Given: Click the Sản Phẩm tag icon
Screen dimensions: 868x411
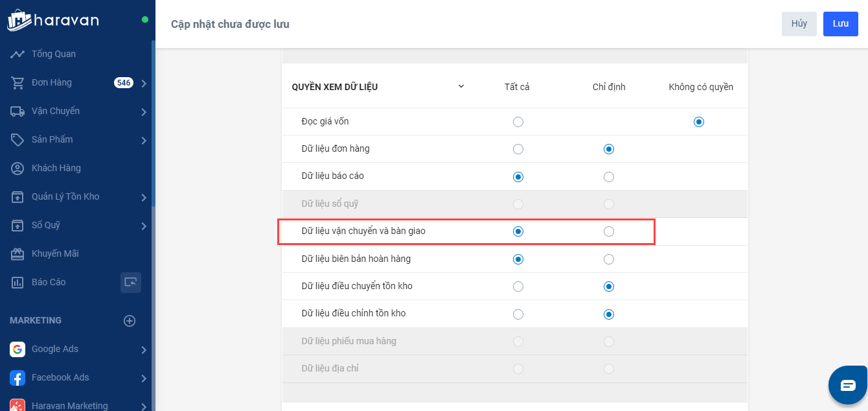Looking at the screenshot, I should point(17,139).
